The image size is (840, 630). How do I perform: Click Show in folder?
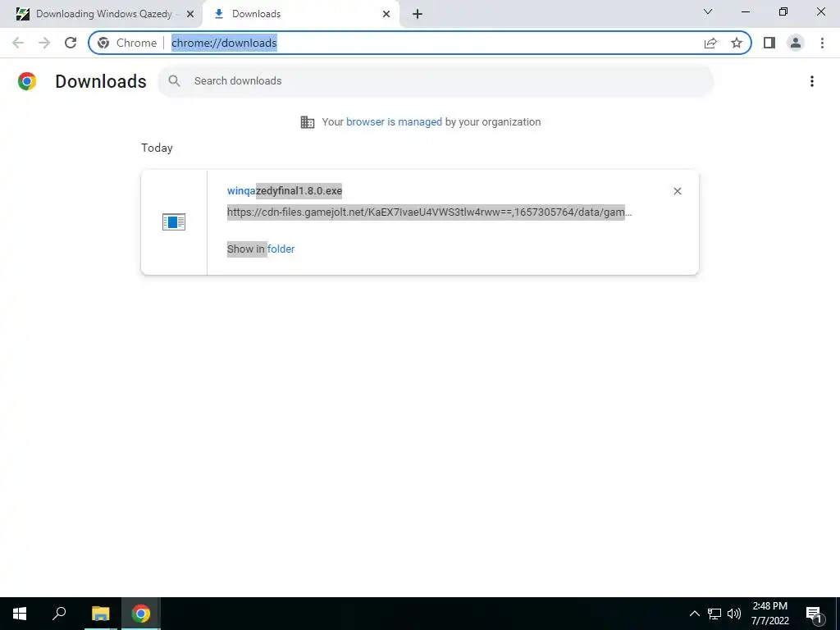(x=261, y=249)
